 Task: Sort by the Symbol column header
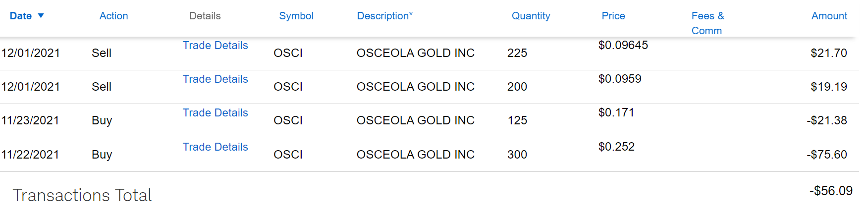tap(296, 16)
